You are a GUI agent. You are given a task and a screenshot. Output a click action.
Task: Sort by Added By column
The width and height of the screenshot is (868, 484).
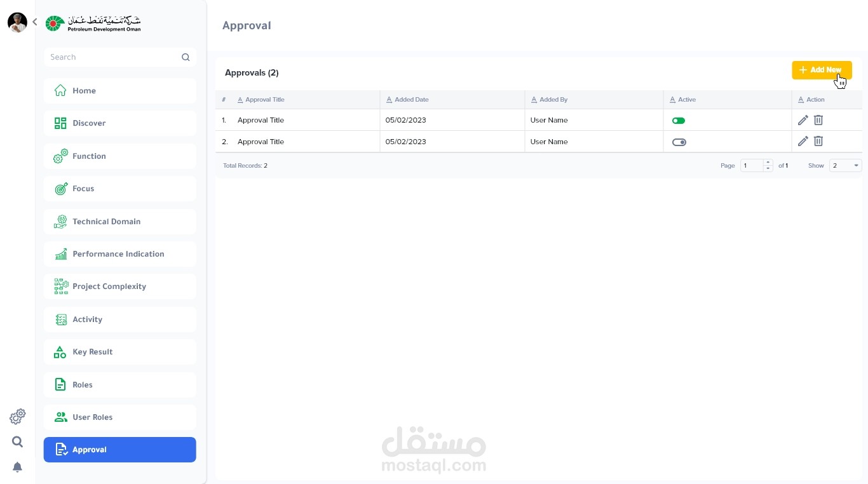click(x=549, y=100)
